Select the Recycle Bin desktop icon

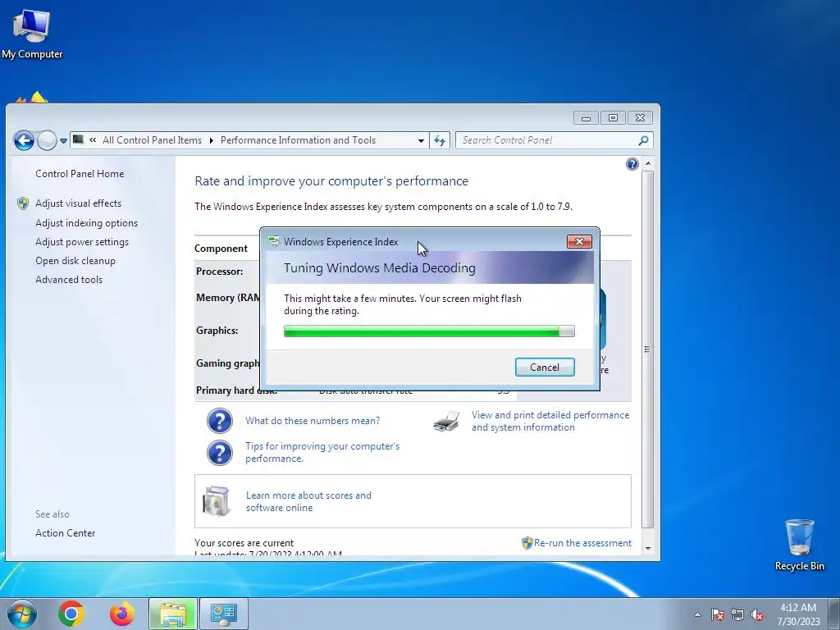(x=799, y=545)
